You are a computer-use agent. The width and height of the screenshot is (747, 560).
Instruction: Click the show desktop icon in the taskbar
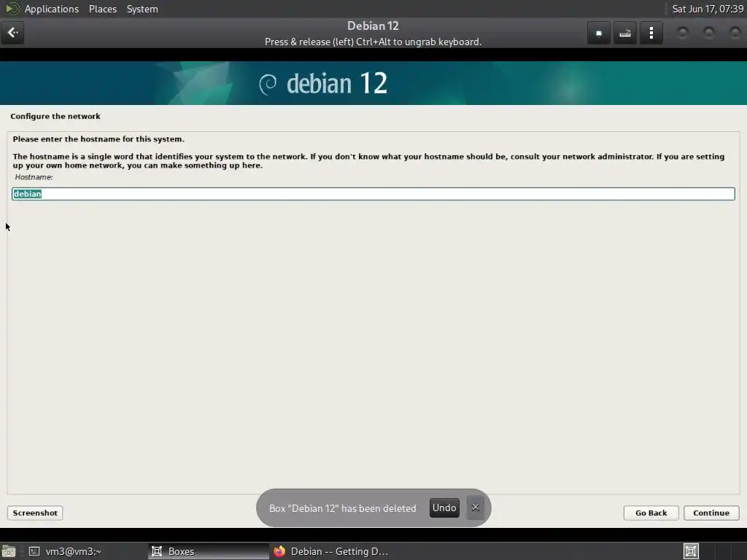(x=9, y=551)
